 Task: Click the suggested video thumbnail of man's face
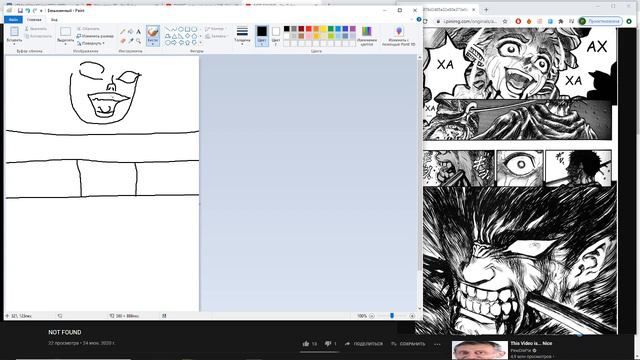pos(480,350)
